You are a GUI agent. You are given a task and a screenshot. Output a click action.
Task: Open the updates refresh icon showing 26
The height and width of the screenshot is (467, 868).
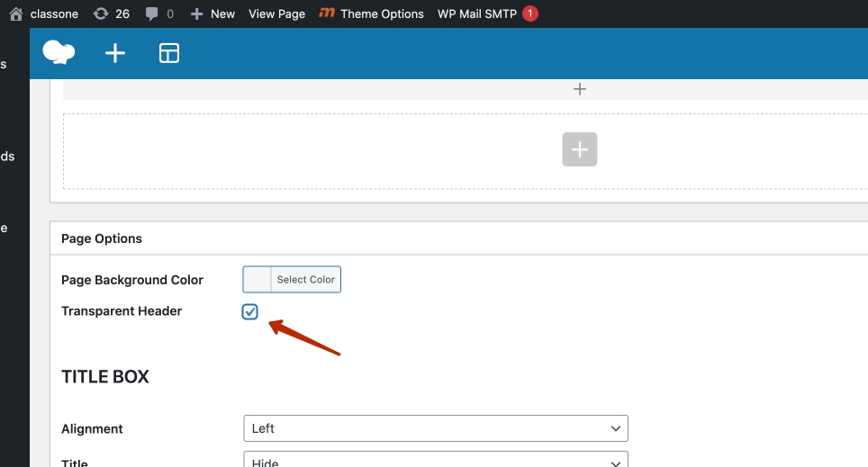click(101, 13)
